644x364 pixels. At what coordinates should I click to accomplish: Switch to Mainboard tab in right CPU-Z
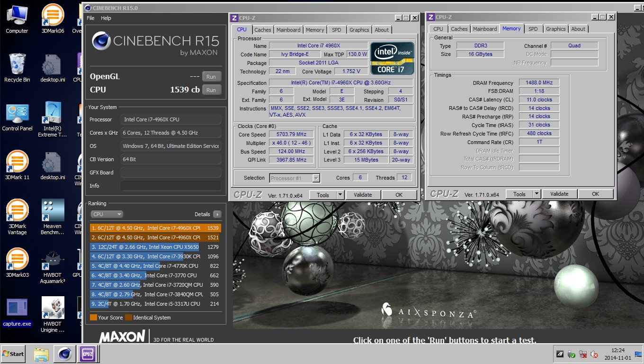click(x=485, y=29)
